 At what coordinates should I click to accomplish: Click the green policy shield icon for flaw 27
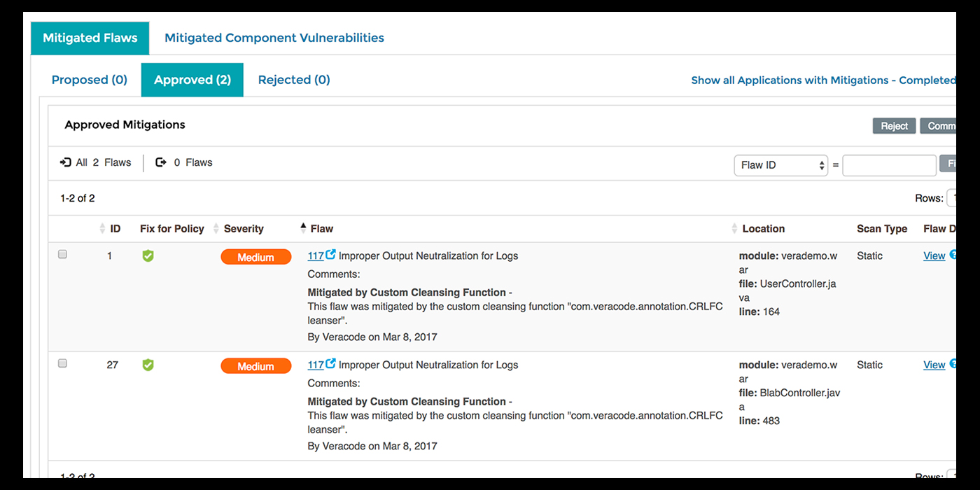click(148, 365)
